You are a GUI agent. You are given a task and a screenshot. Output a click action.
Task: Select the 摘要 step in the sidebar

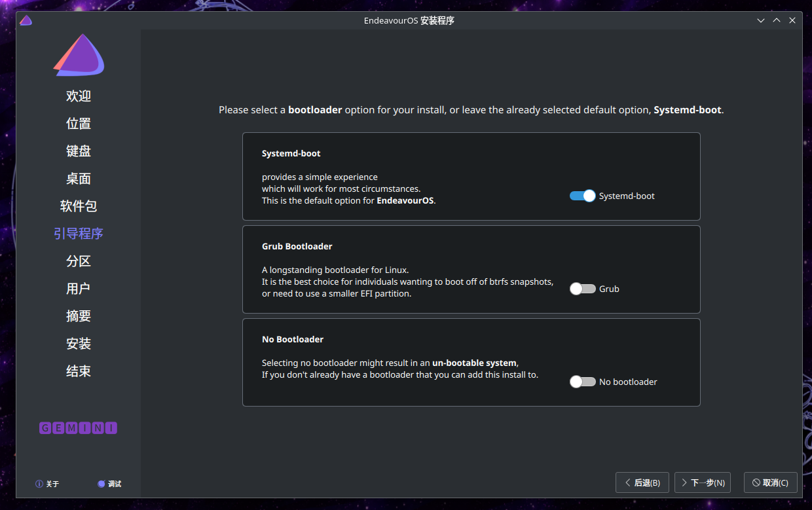point(79,316)
